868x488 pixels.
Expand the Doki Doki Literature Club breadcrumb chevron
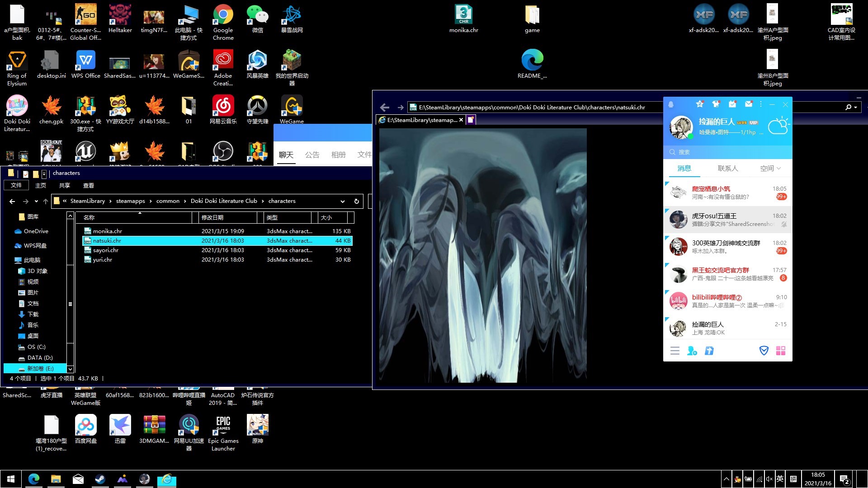click(263, 201)
